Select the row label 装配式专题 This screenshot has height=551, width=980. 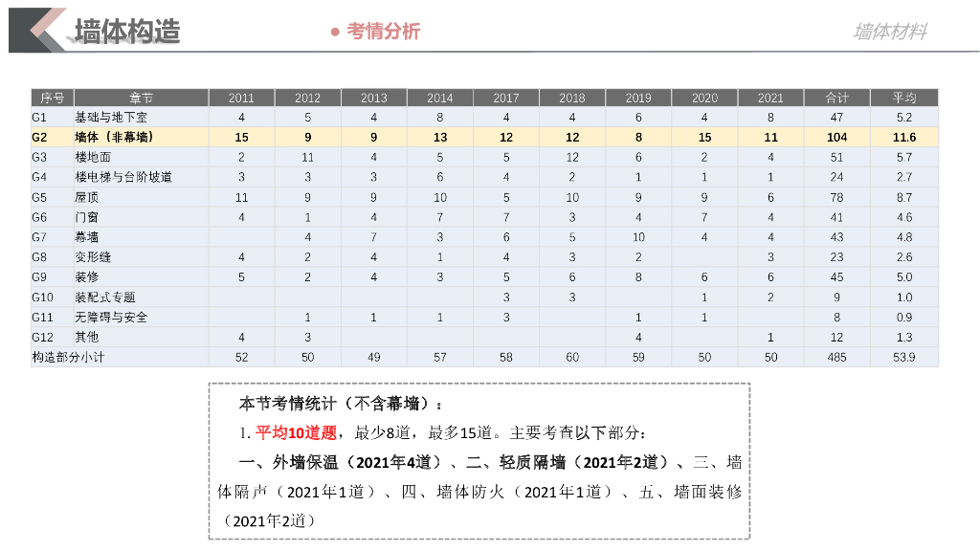tap(105, 297)
